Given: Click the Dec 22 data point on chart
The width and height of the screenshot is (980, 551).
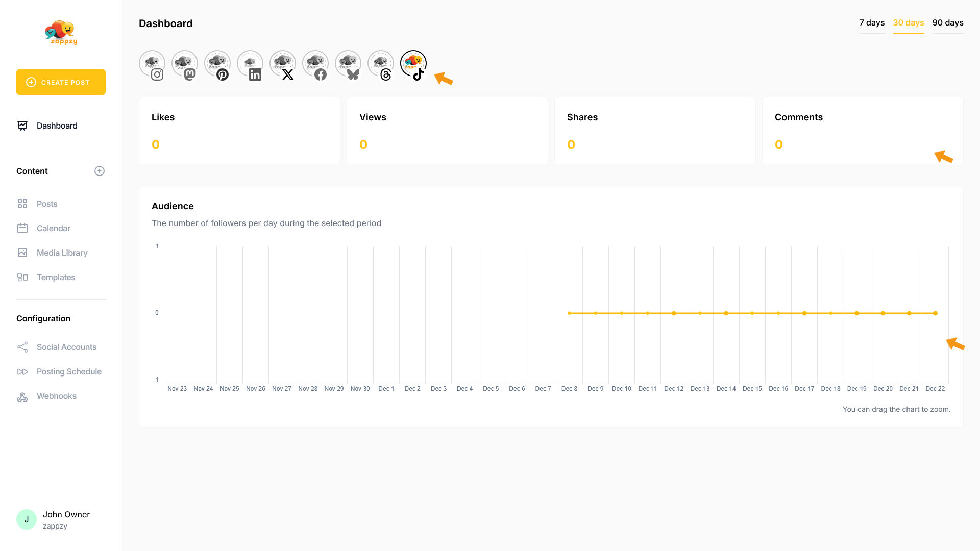Looking at the screenshot, I should pos(935,313).
